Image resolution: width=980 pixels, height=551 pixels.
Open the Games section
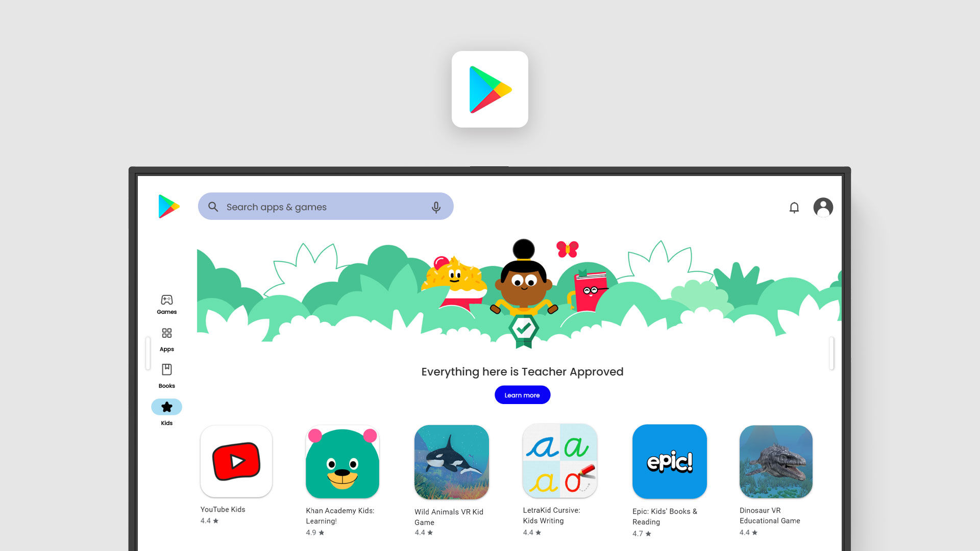166,304
